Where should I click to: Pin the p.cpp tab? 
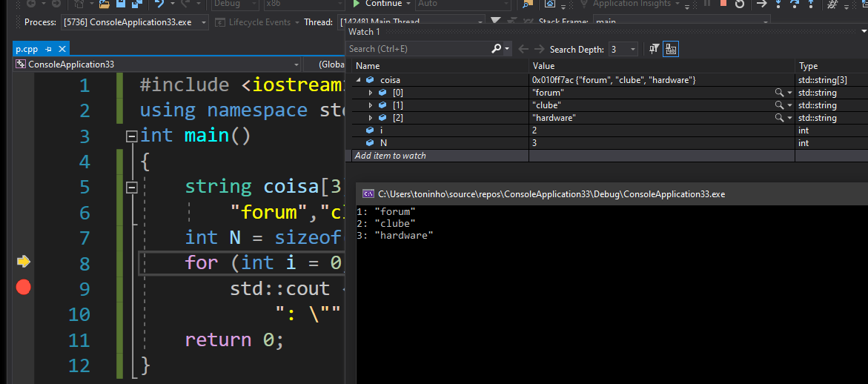[x=49, y=49]
